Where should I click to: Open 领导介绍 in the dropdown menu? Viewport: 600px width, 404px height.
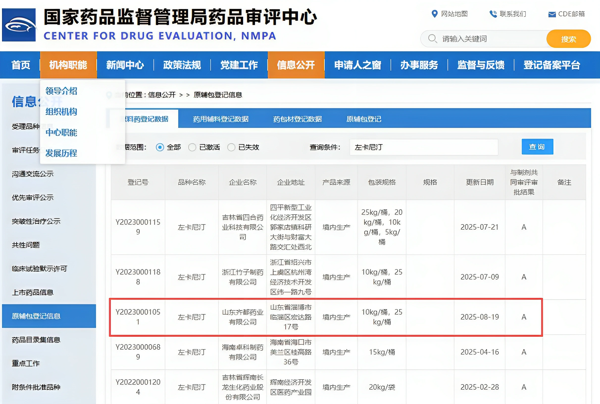(x=61, y=91)
